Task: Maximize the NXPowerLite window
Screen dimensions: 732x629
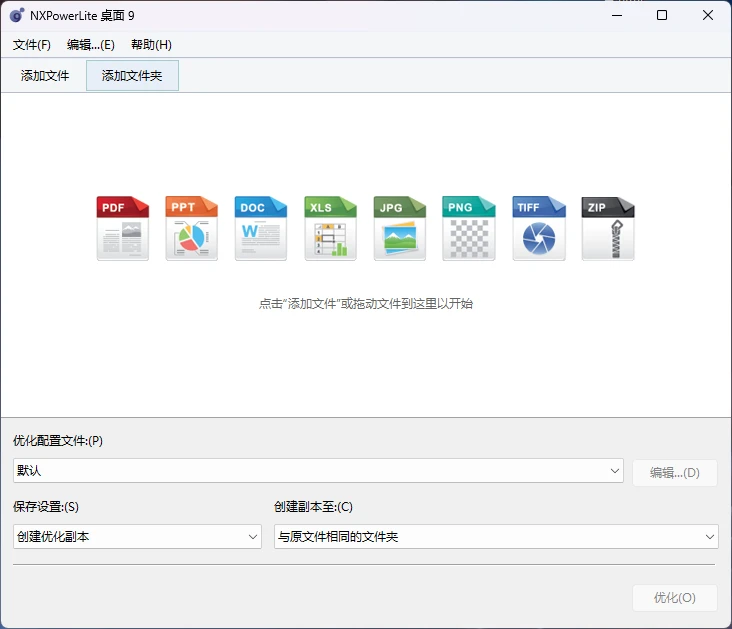Action: pos(662,15)
